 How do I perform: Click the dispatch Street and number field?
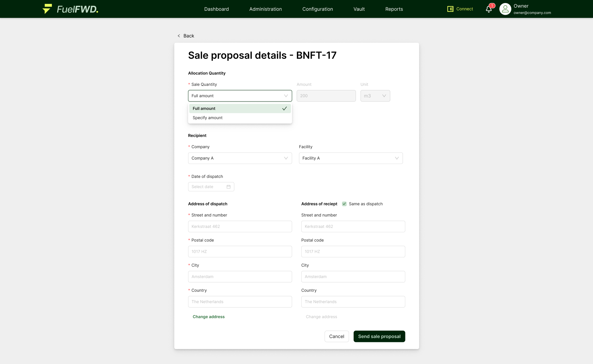pos(240,226)
